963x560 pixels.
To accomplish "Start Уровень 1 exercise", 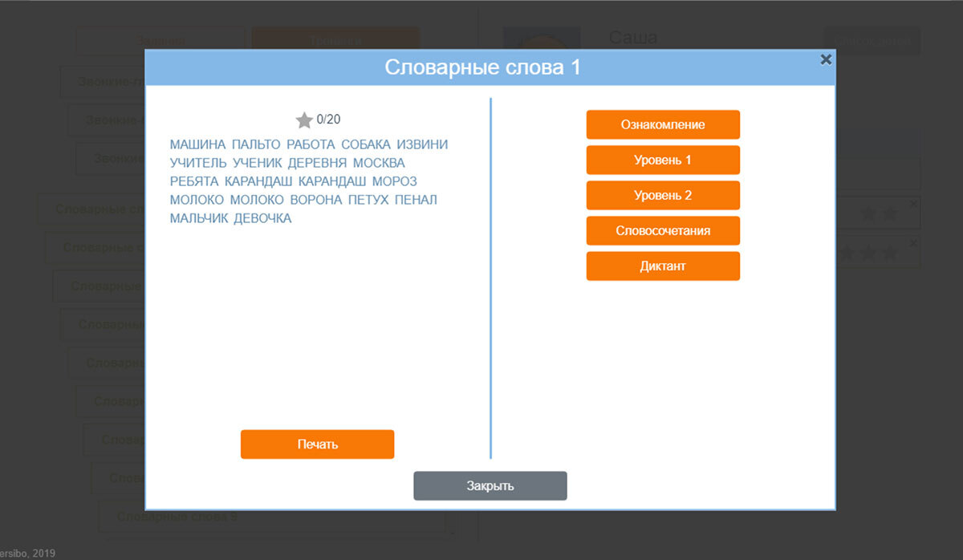I will pyautogui.click(x=663, y=160).
